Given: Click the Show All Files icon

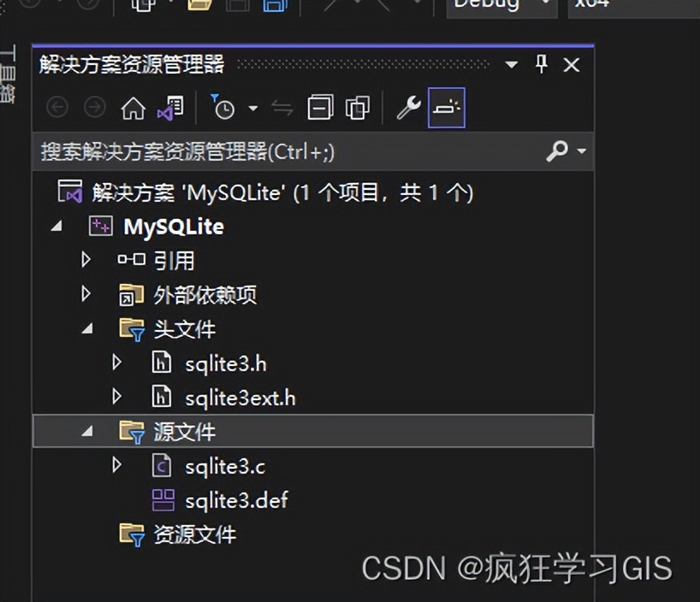Looking at the screenshot, I should pos(358,108).
